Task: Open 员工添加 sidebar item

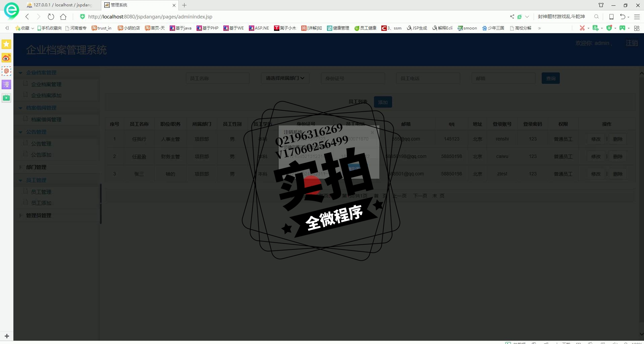Action: [41, 203]
